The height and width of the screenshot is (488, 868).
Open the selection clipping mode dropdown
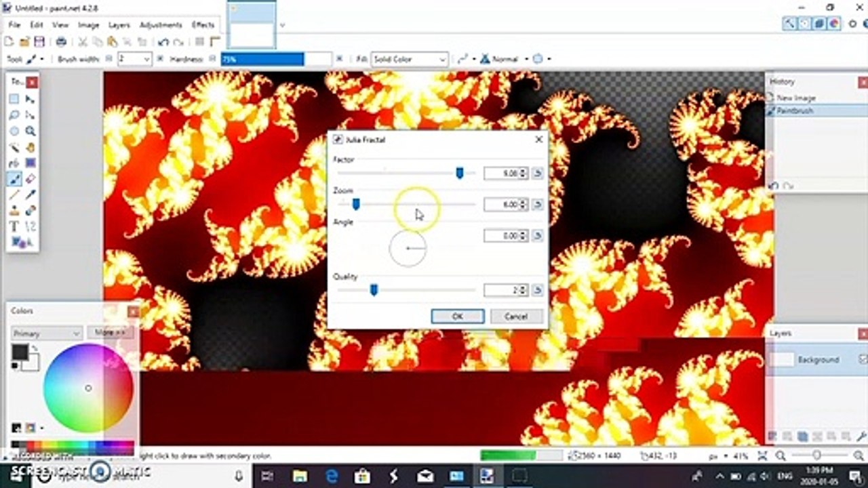tap(541, 59)
